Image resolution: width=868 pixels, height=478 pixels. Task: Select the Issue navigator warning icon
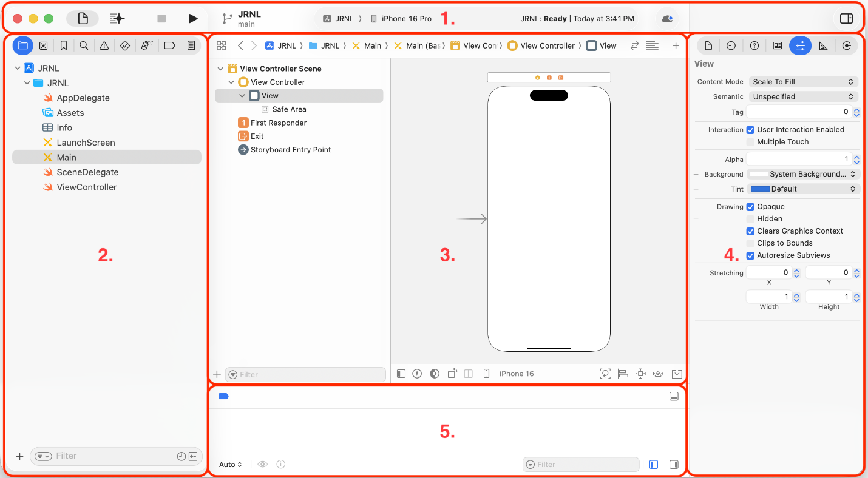pos(104,45)
